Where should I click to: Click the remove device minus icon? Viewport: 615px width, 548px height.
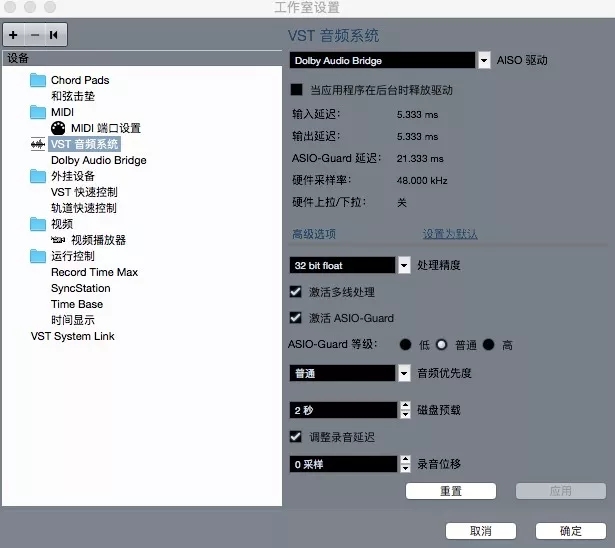pos(33,35)
